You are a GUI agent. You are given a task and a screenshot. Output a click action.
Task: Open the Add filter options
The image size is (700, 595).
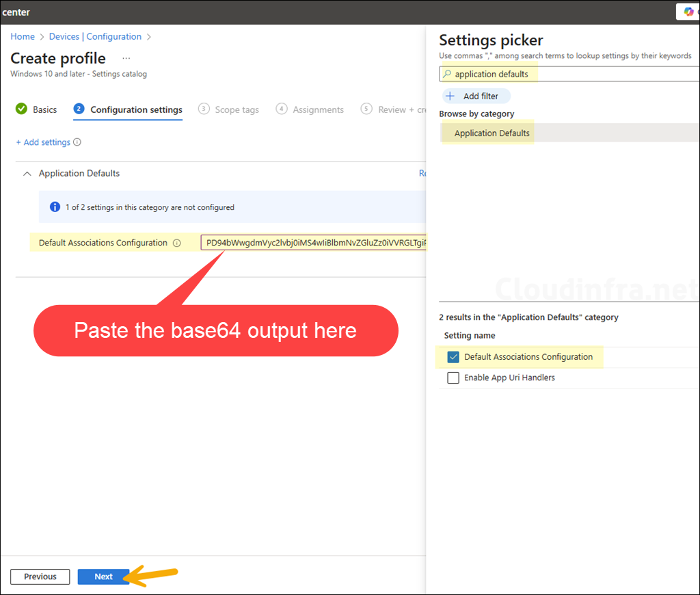[475, 96]
